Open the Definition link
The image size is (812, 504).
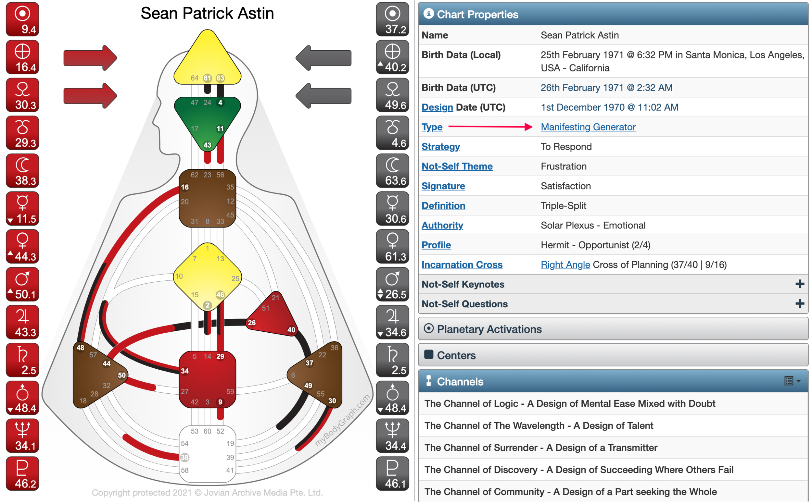click(443, 206)
